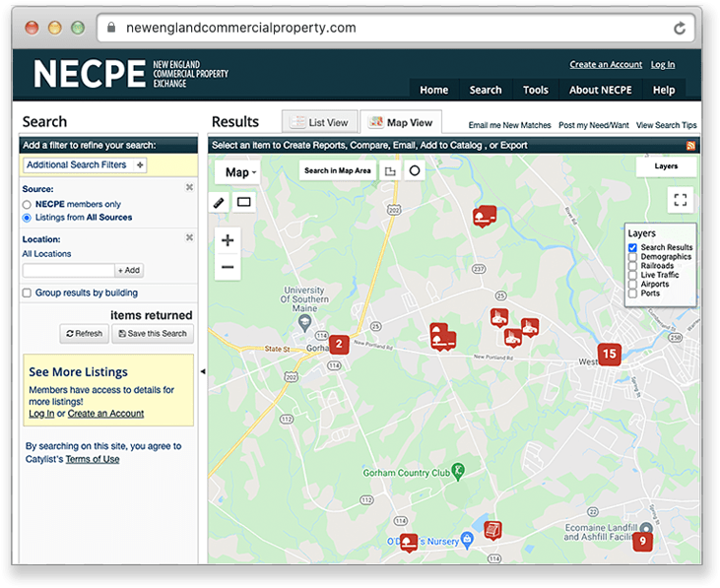Image resolution: width=720 pixels, height=588 pixels.
Task: Click the Create an Account header link
Action: [x=606, y=65]
